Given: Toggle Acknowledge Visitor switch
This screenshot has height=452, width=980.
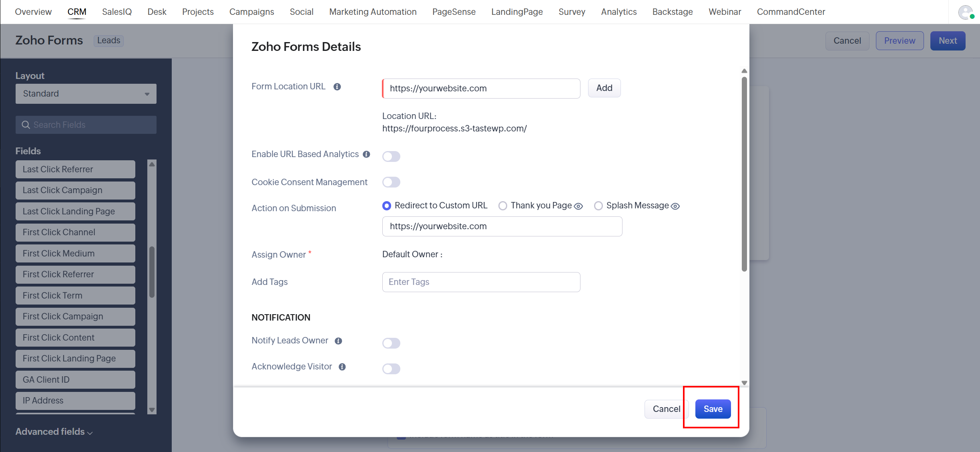Looking at the screenshot, I should coord(391,369).
